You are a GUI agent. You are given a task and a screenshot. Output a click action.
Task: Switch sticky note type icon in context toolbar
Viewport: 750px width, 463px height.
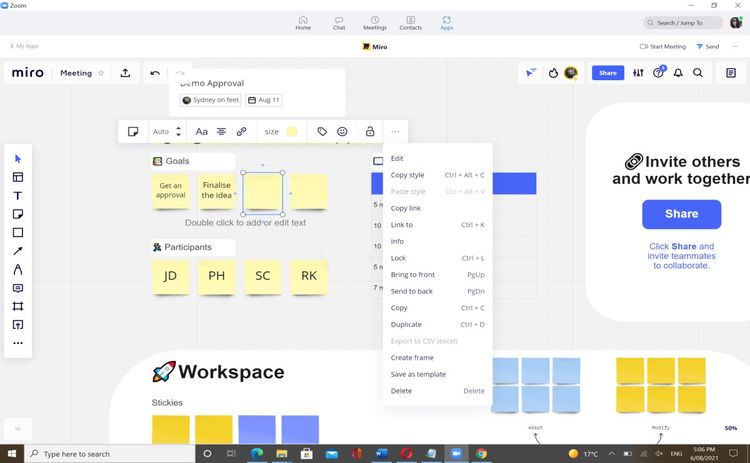click(133, 132)
